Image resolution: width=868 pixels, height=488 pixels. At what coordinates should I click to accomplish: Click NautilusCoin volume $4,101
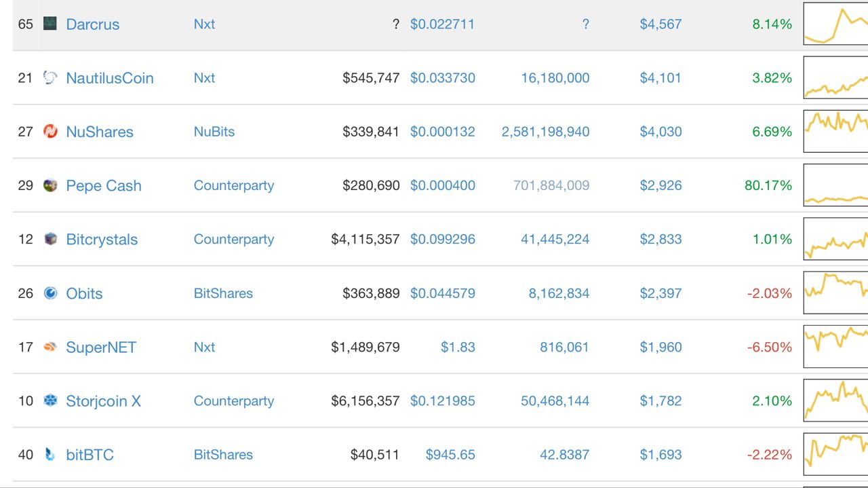coord(661,78)
